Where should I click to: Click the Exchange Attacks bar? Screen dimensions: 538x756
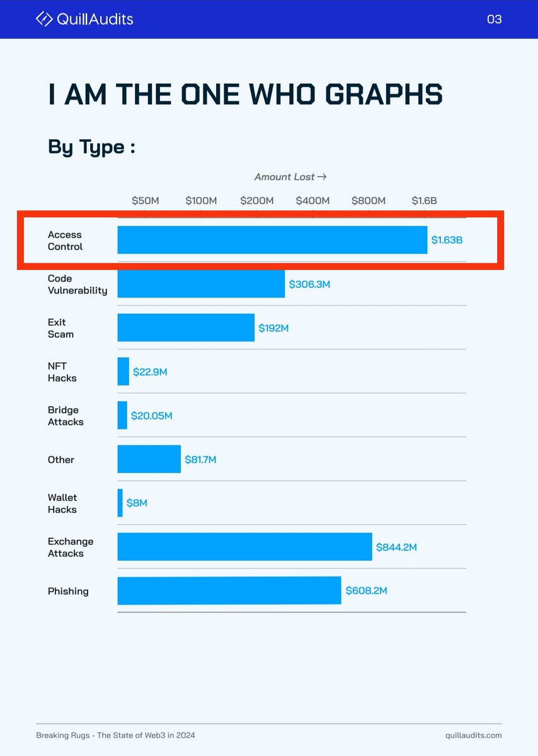click(x=245, y=547)
